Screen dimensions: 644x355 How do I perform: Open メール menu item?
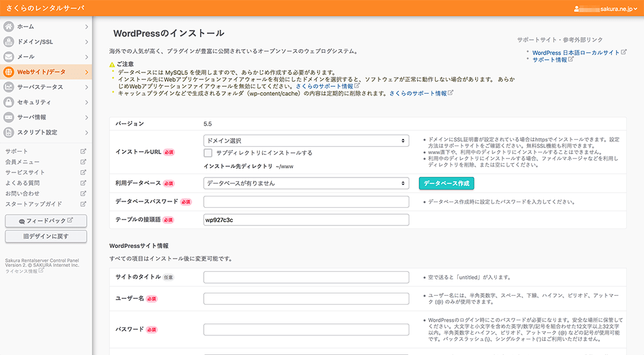(46, 57)
